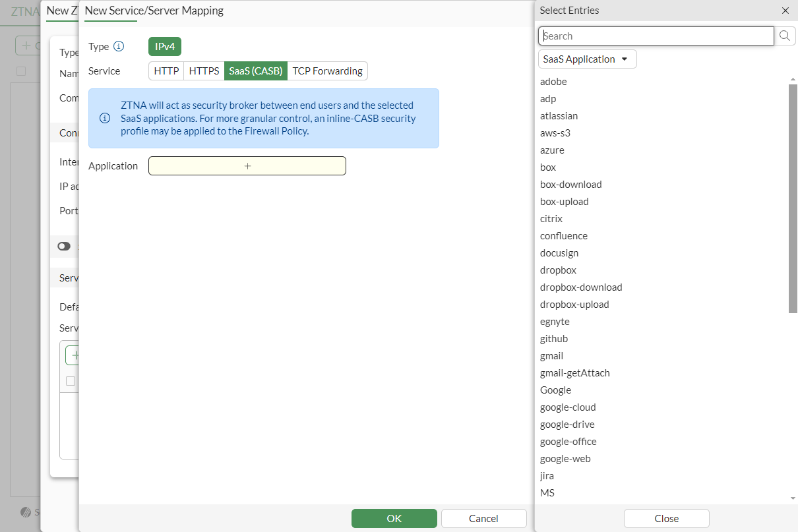Tick the checkbox in ZTNA list header
This screenshot has width=798, height=532.
tap(21, 71)
